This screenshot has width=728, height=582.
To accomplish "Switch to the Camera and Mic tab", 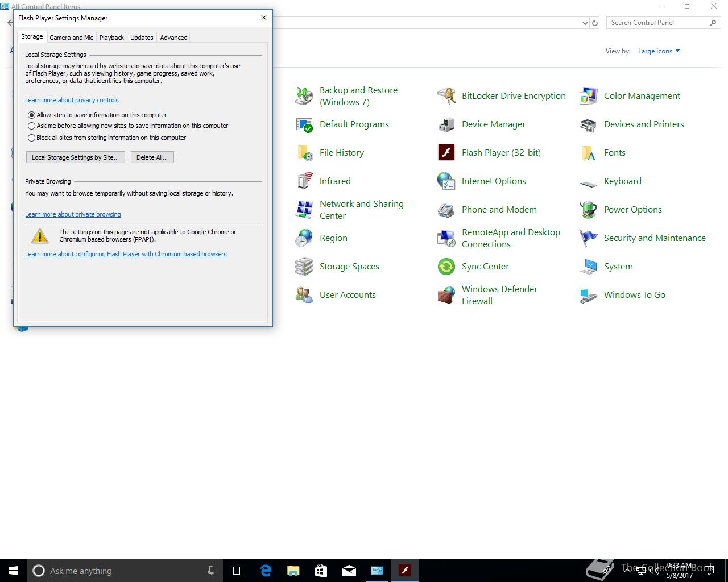I will coord(71,38).
